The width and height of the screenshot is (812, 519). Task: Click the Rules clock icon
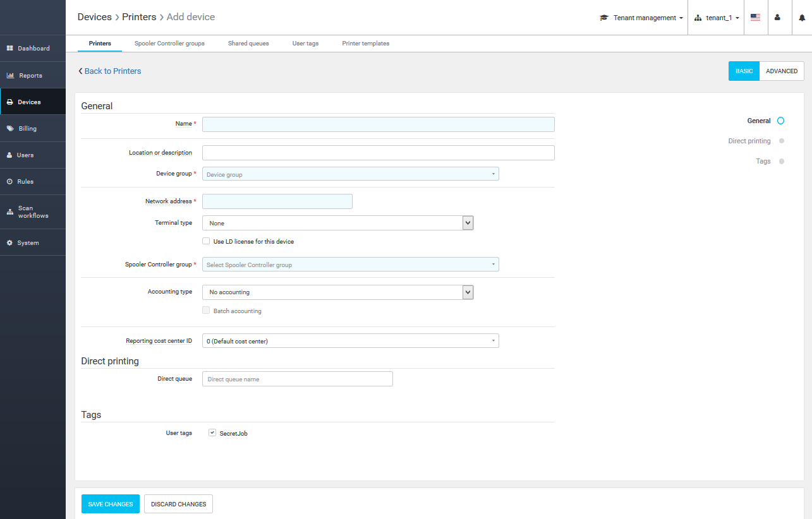10,182
